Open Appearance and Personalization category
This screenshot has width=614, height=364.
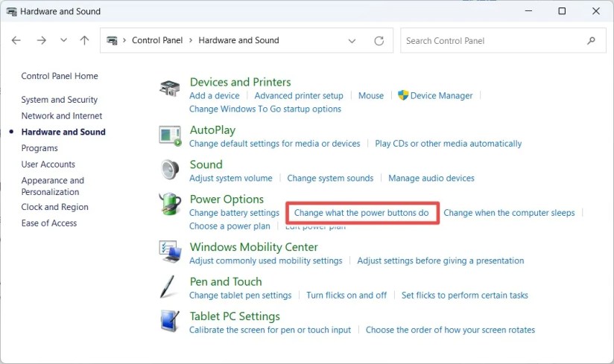(x=52, y=186)
